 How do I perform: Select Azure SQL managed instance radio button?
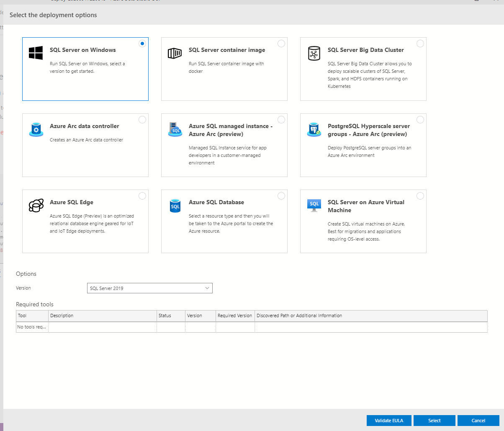pos(281,120)
